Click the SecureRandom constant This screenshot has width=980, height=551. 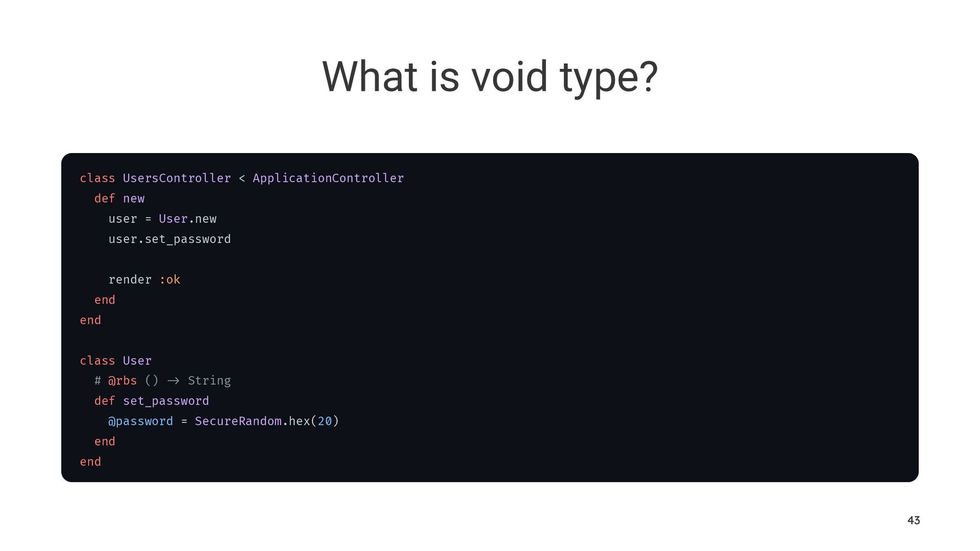tap(238, 421)
